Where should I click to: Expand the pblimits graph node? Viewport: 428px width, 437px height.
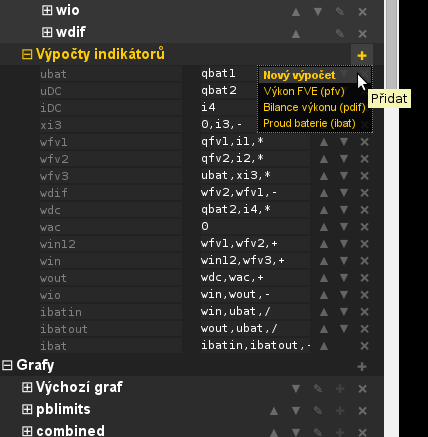[x=27, y=409]
